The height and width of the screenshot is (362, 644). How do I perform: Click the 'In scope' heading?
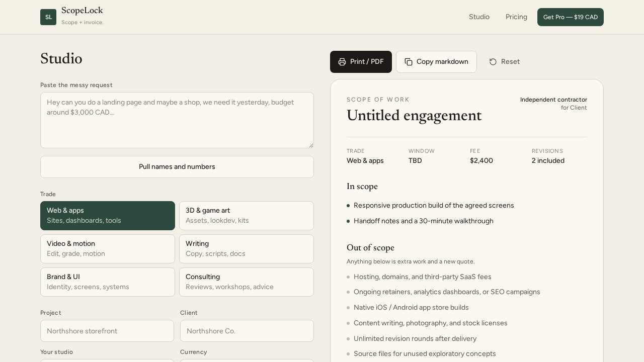coord(362,187)
